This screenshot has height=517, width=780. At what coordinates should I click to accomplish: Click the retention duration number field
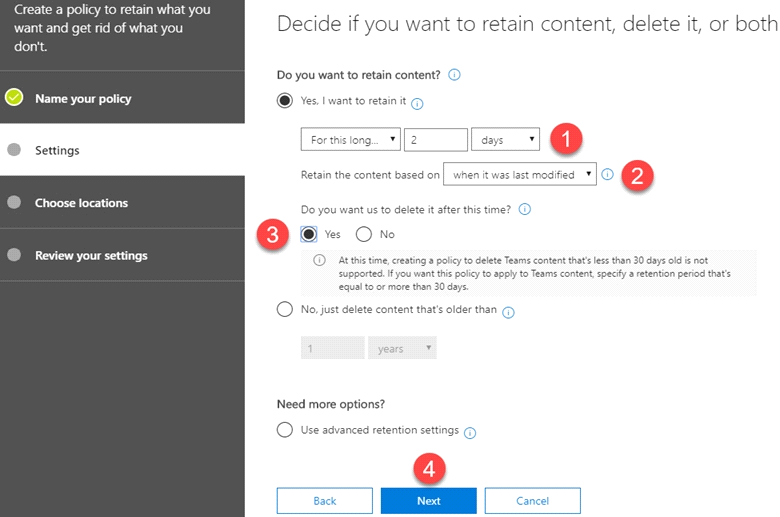436,139
